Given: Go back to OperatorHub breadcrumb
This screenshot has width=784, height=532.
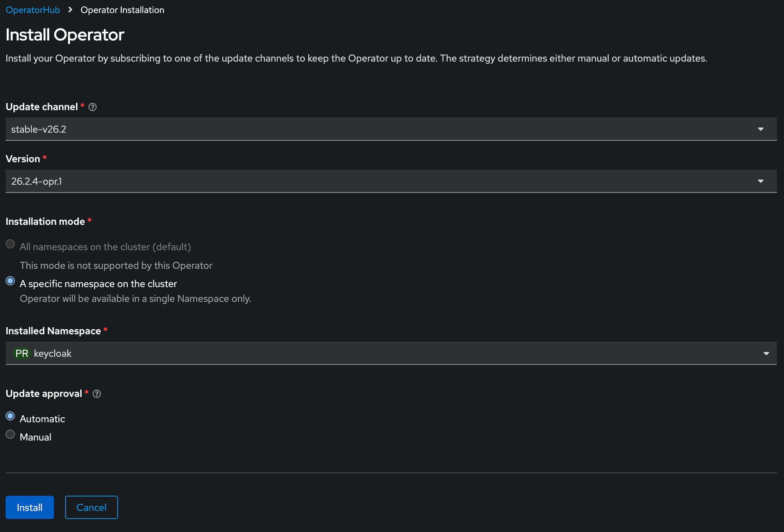Looking at the screenshot, I should pyautogui.click(x=33, y=10).
